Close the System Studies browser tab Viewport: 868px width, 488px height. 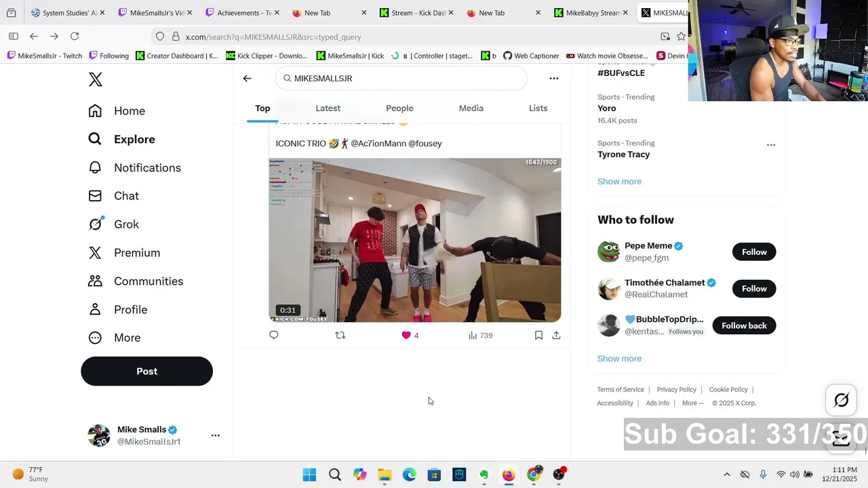coord(102,13)
